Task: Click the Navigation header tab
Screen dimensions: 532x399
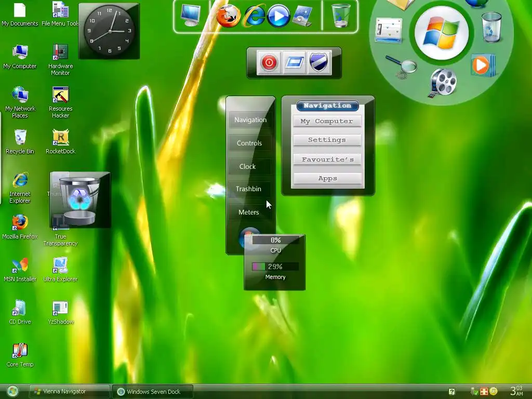Action: [327, 105]
